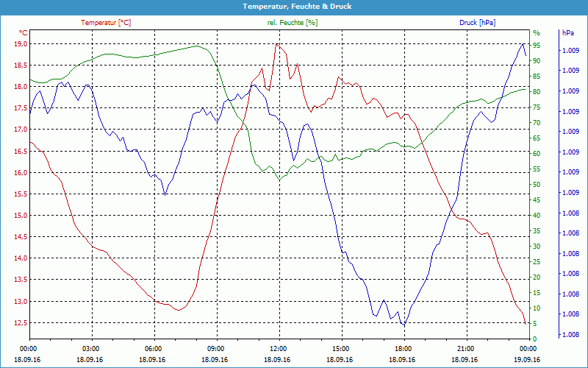Click the blue pressure minimum at 18:00

tap(404, 325)
